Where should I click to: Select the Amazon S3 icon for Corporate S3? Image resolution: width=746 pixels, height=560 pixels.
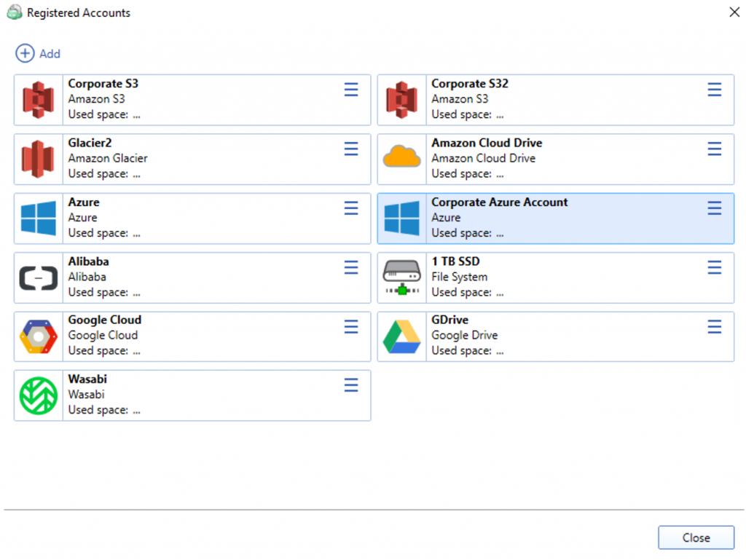tap(38, 99)
